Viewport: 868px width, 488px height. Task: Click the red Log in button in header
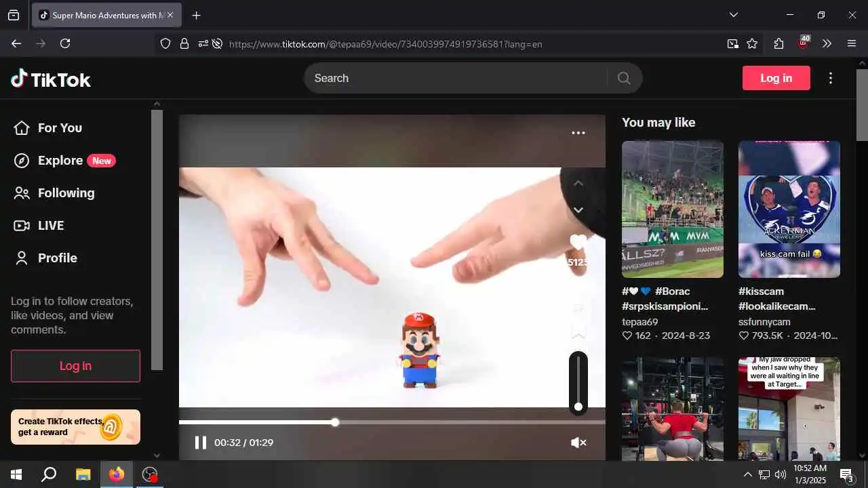tap(776, 78)
